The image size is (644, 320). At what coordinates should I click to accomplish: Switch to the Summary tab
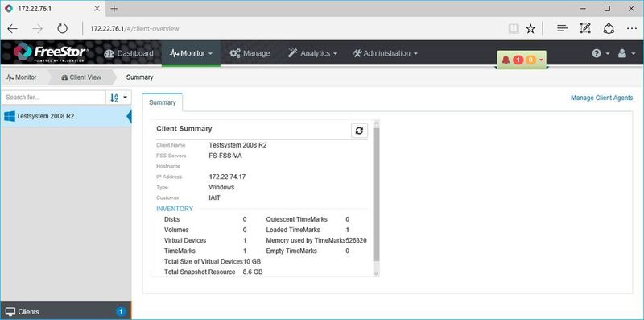[x=163, y=102]
